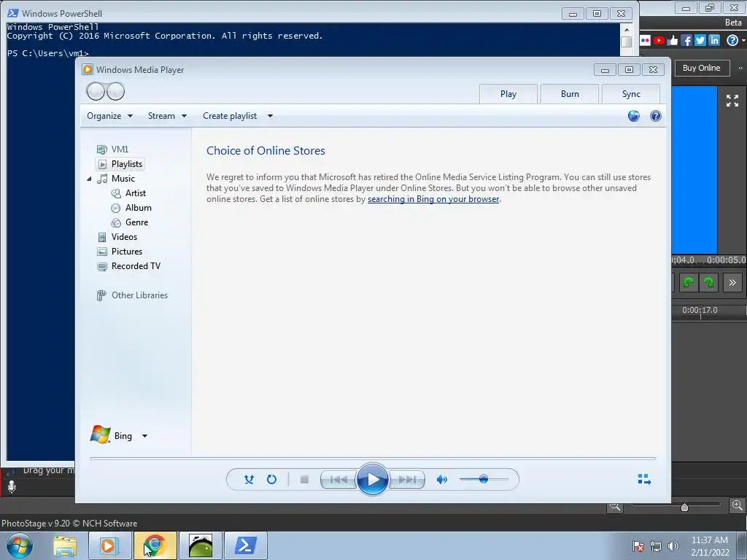Click the Media Player forward navigation button
Viewport: 747px width, 560px height.
click(x=115, y=91)
